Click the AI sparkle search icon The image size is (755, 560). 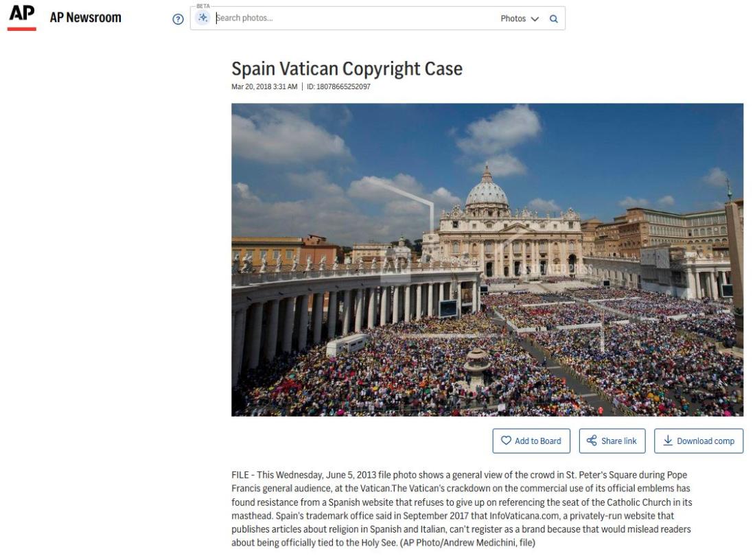[203, 18]
